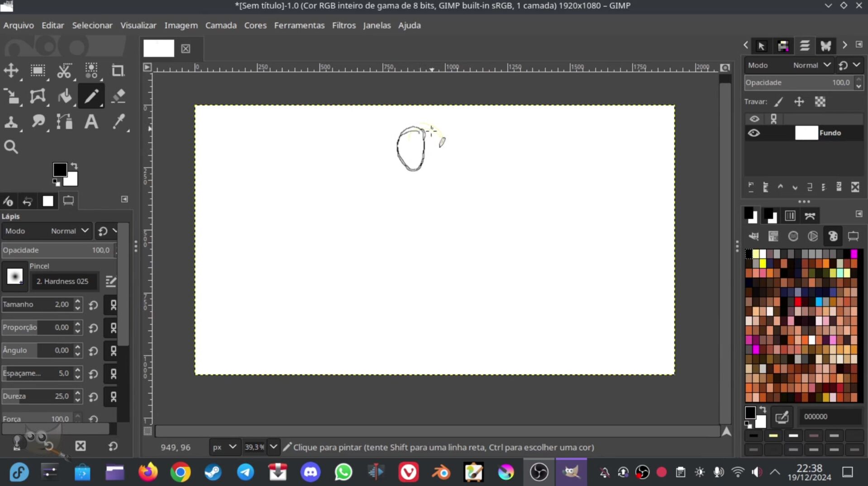Open the brush editor next to Hardness 025

pos(110,281)
